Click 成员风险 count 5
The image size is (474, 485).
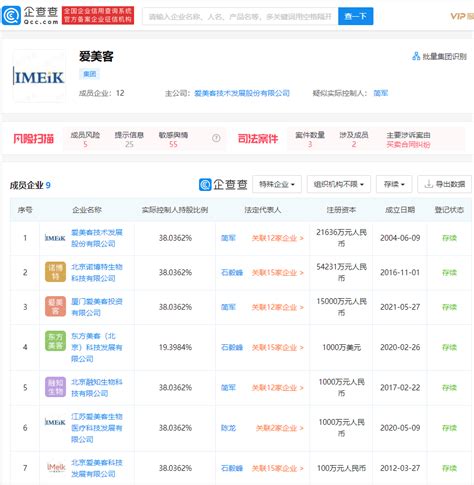coord(85,144)
